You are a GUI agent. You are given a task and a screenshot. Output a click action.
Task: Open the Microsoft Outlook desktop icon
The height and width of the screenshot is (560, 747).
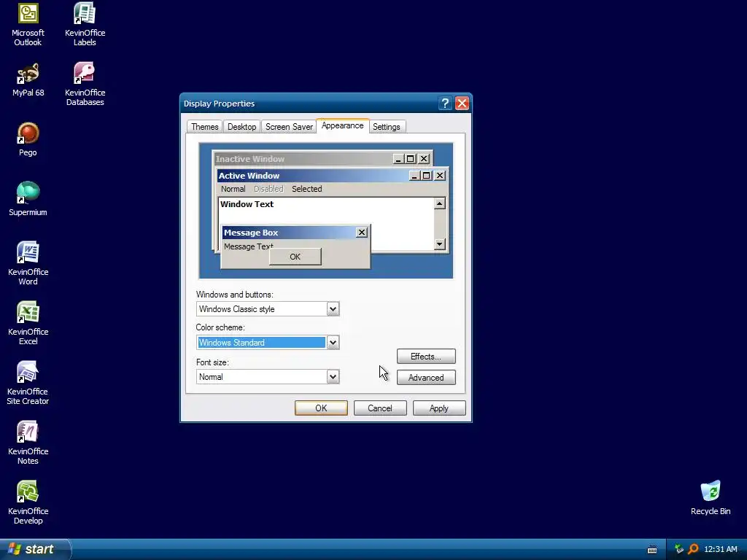tap(28, 24)
